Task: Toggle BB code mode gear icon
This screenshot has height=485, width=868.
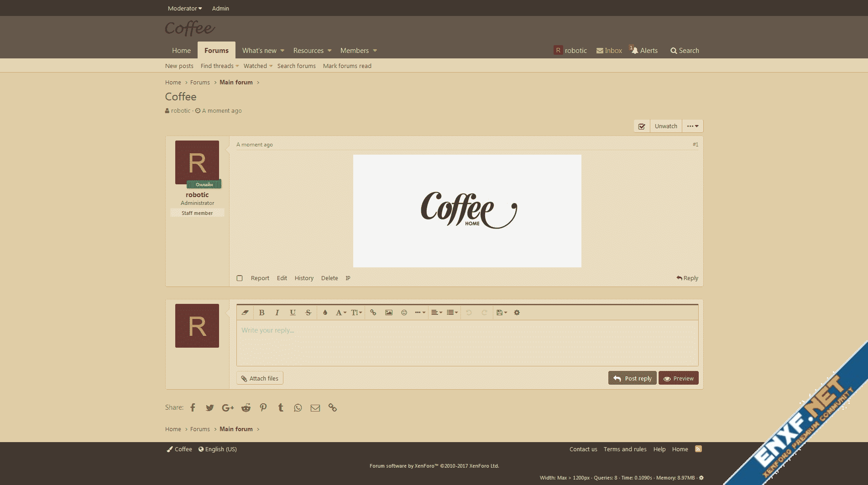Action: click(x=517, y=313)
